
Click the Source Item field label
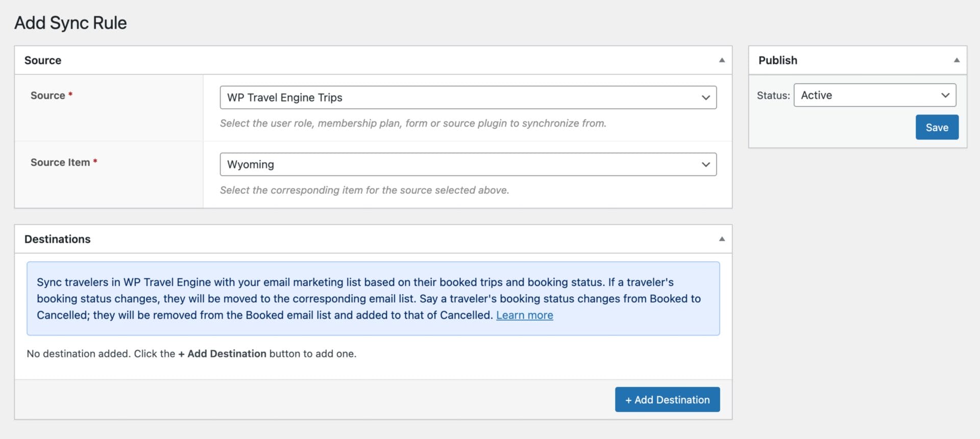64,162
